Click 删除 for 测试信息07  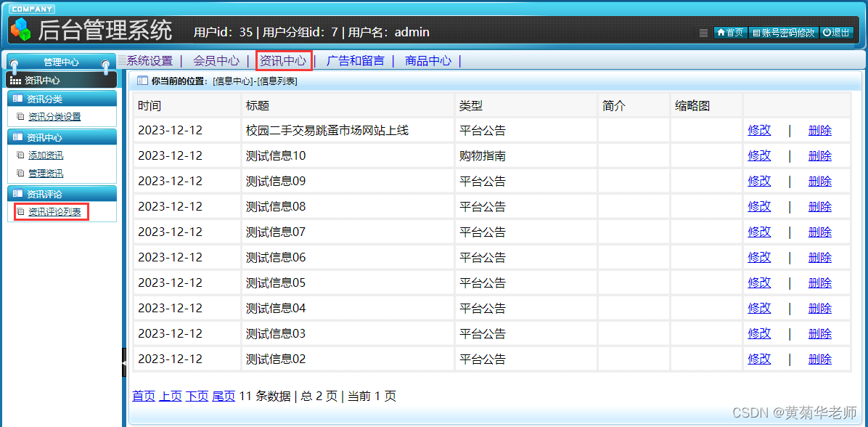[x=820, y=232]
